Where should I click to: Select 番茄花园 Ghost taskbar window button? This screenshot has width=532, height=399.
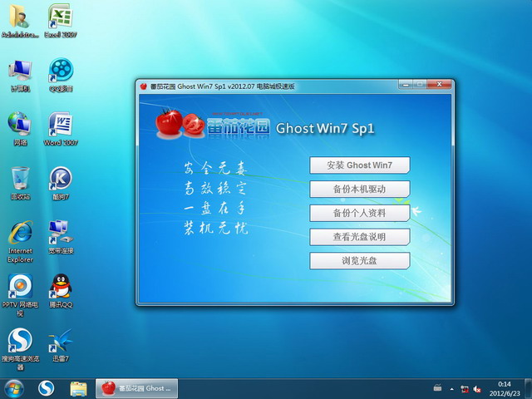click(136, 389)
